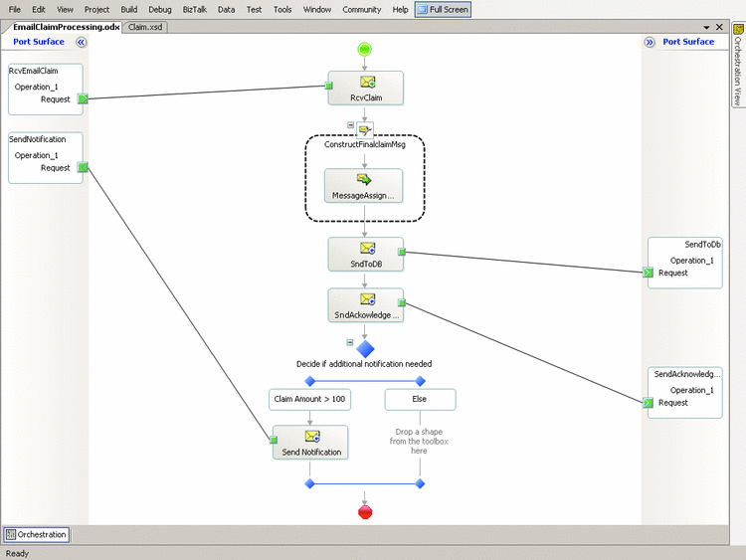Click Operation_1 under SendAcknowledg port
This screenshot has height=560, width=746.
point(691,391)
